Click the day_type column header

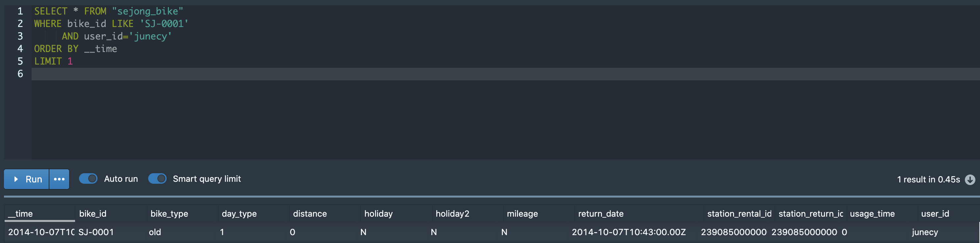click(x=253, y=214)
